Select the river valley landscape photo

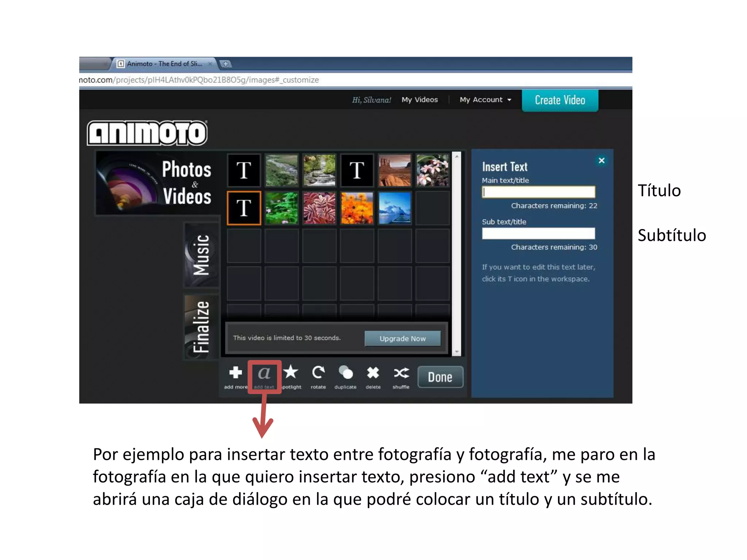pyautogui.click(x=282, y=170)
